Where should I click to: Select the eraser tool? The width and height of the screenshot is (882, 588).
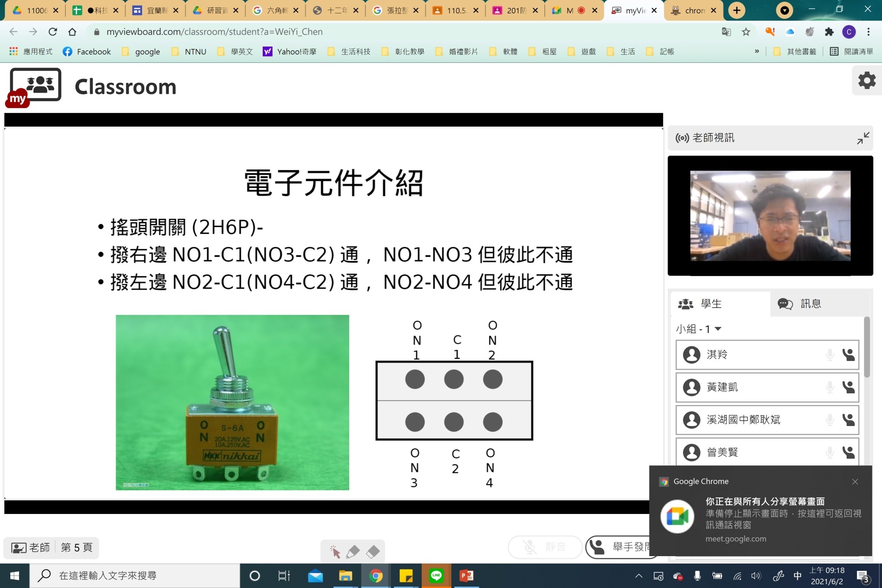point(373,552)
